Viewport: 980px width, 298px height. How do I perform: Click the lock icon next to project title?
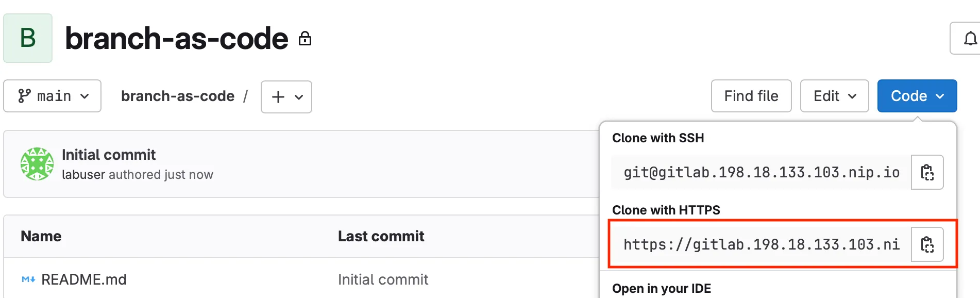[x=305, y=39]
